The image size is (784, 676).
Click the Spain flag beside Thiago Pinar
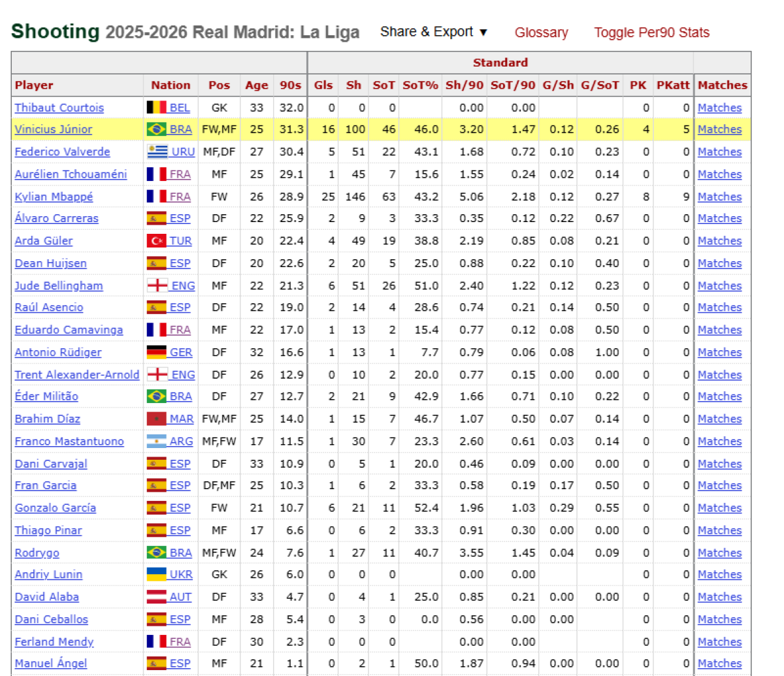tap(157, 530)
